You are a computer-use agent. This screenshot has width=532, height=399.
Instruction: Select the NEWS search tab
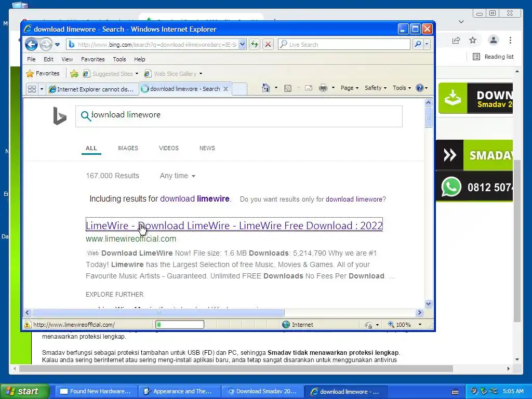(x=207, y=148)
